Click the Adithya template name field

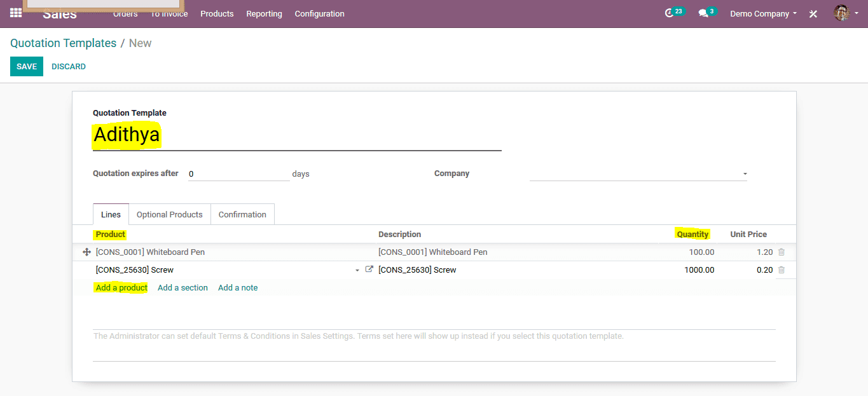coord(297,135)
